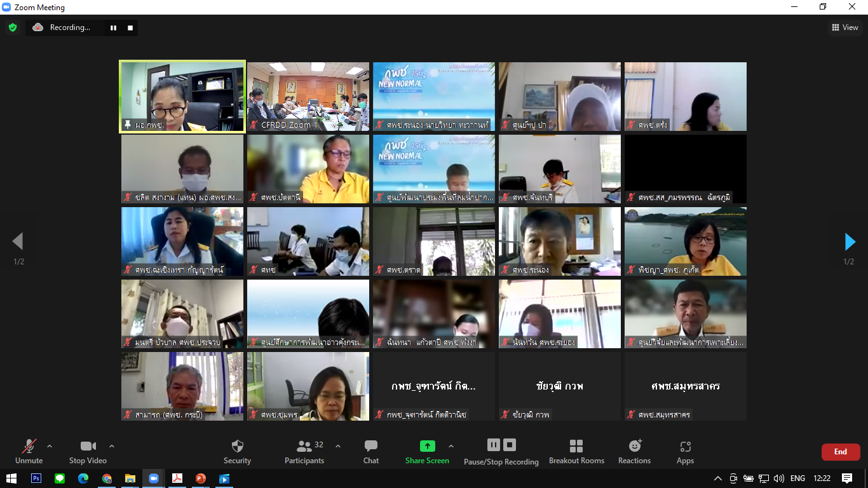This screenshot has height=488, width=868.
Task: Open the Apps panel
Action: tap(685, 452)
